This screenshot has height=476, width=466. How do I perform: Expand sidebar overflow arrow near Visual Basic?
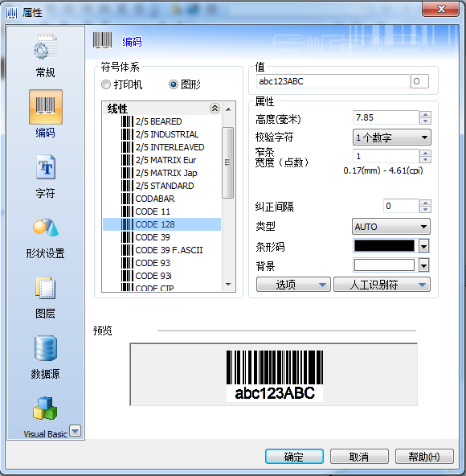tap(75, 430)
